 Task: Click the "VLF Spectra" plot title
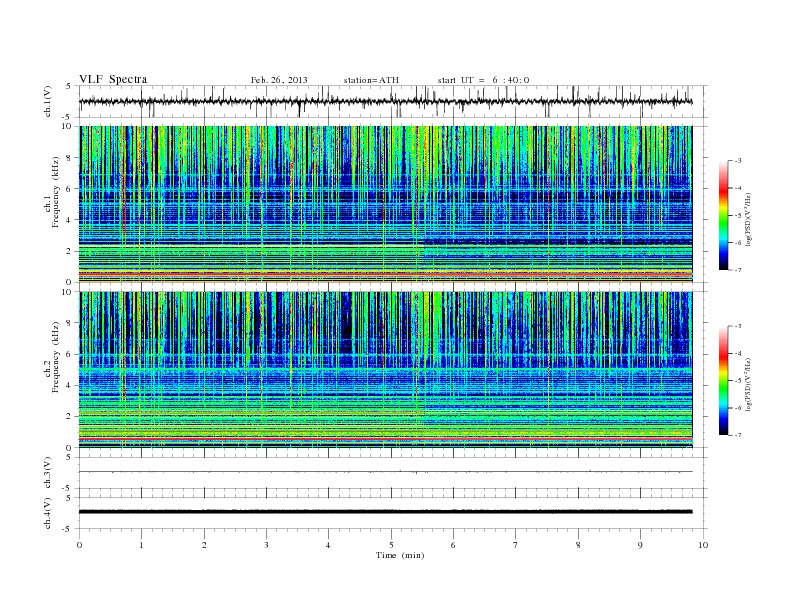(113, 79)
